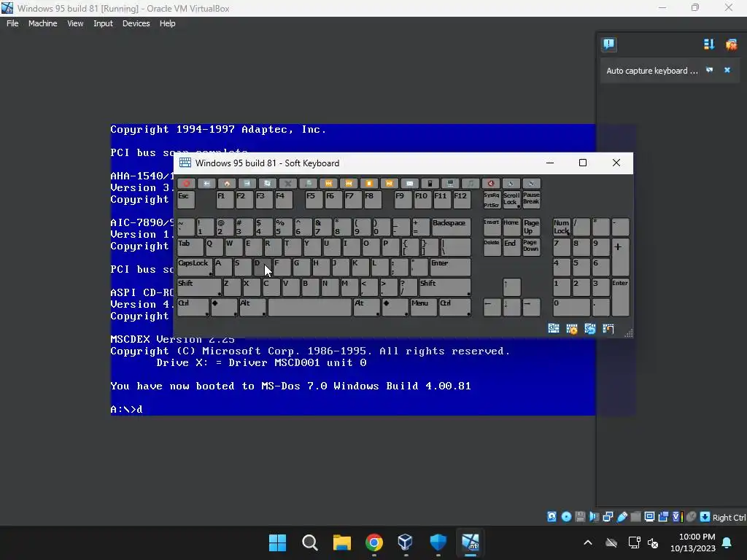Screen dimensions: 747x560
Task: Open the File menu in VirtualBox
Action: pyautogui.click(x=12, y=23)
